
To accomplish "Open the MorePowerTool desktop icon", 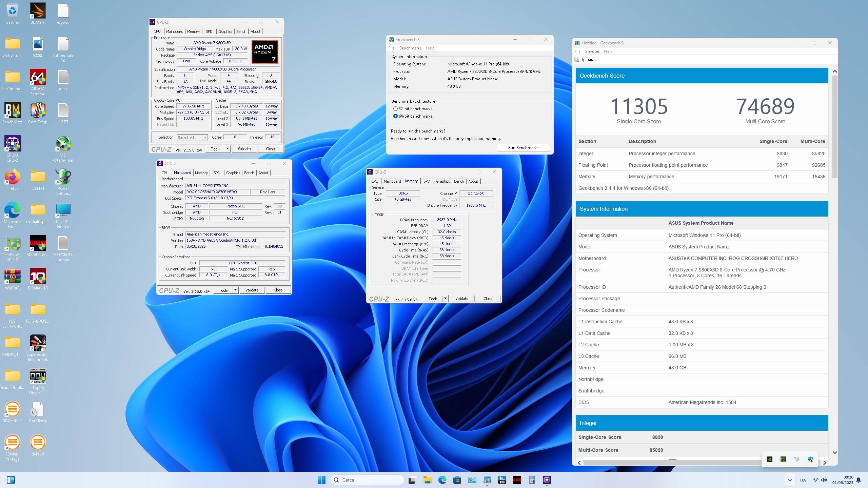I will pos(38,246).
